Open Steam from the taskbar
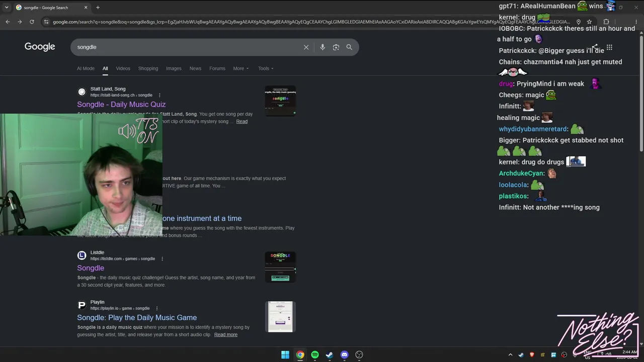 [x=330, y=355]
